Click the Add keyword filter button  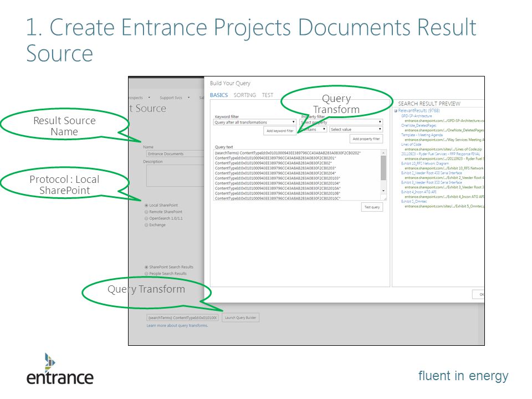click(280, 131)
